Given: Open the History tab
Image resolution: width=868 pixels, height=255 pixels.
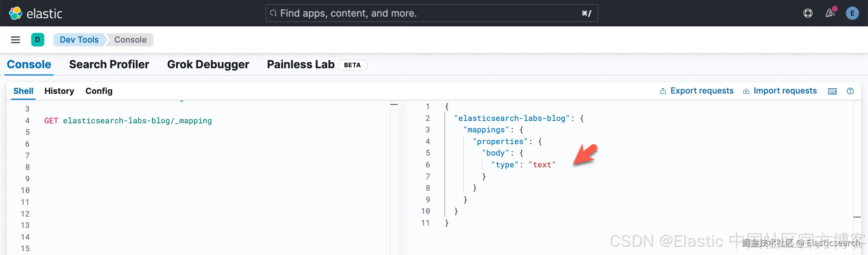Looking at the screenshot, I should 59,91.
